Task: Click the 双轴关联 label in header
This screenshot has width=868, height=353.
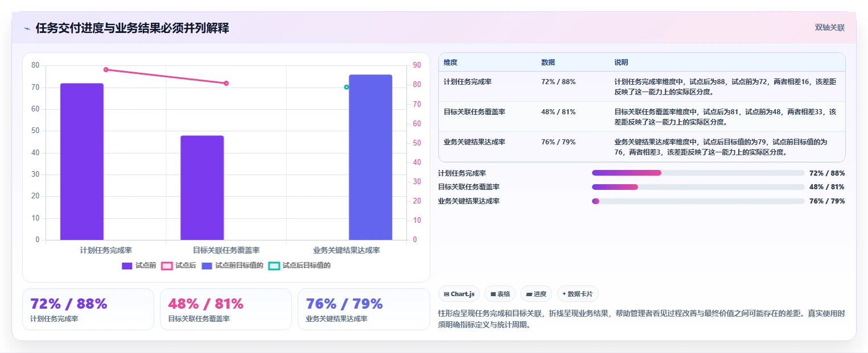Action: pos(829,27)
